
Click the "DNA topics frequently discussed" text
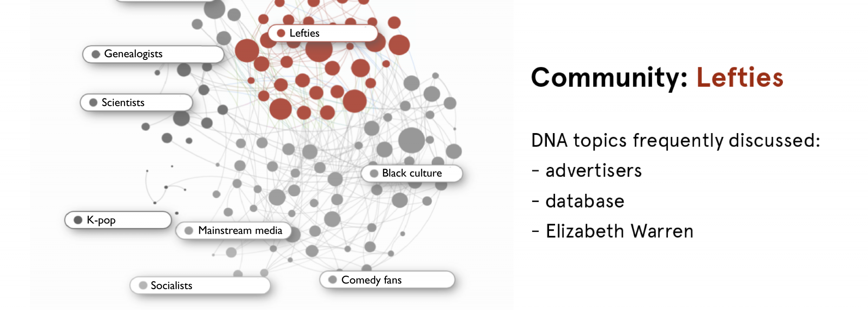coord(675,140)
